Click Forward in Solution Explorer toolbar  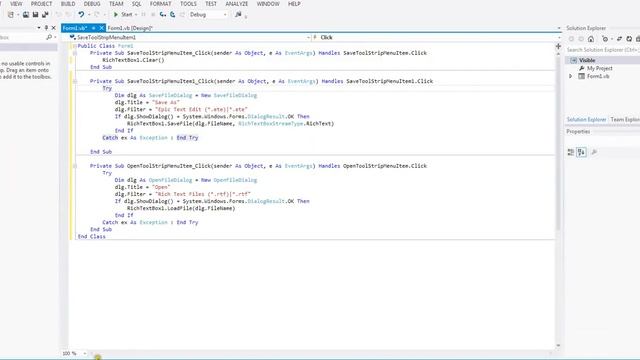(581, 39)
